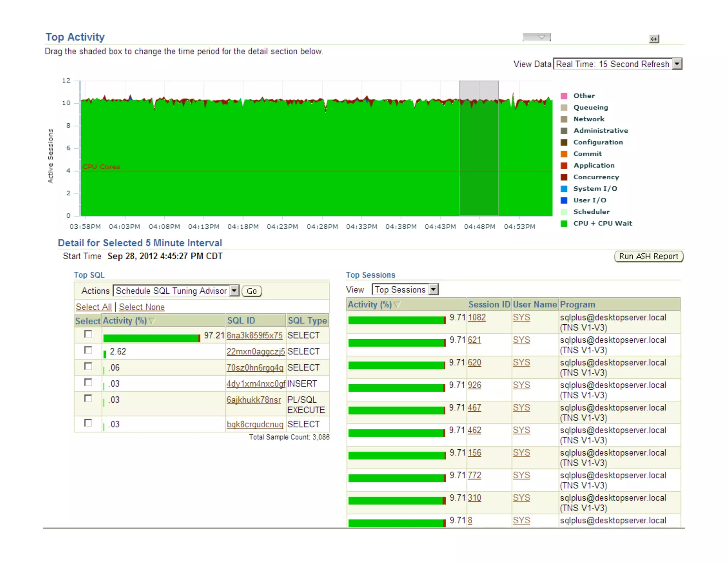Click the User I/O legend color square
Screen dimensions: 728x562
pyautogui.click(x=564, y=200)
